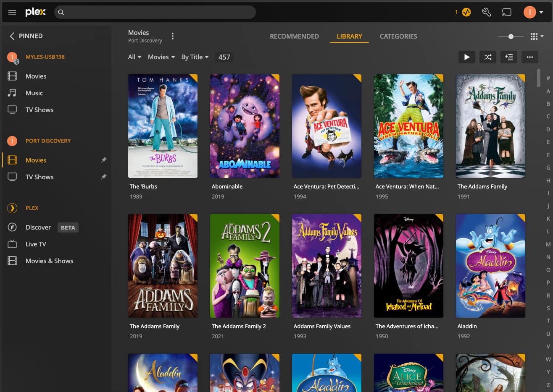553x392 pixels.
Task: Unpin TV Shows from Port Discovery sidebar
Action: [103, 177]
